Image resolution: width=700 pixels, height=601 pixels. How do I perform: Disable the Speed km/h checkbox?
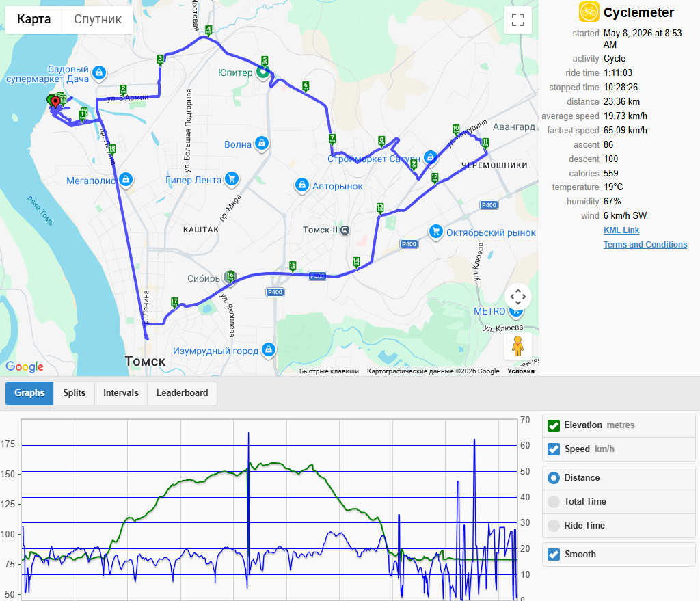pyautogui.click(x=554, y=449)
